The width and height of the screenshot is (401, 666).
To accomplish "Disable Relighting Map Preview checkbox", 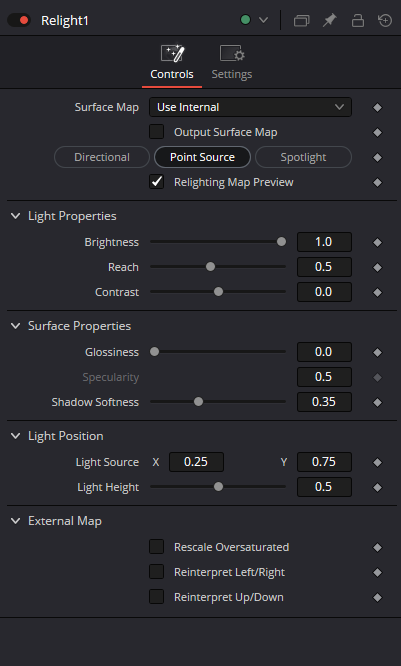I will [156, 182].
